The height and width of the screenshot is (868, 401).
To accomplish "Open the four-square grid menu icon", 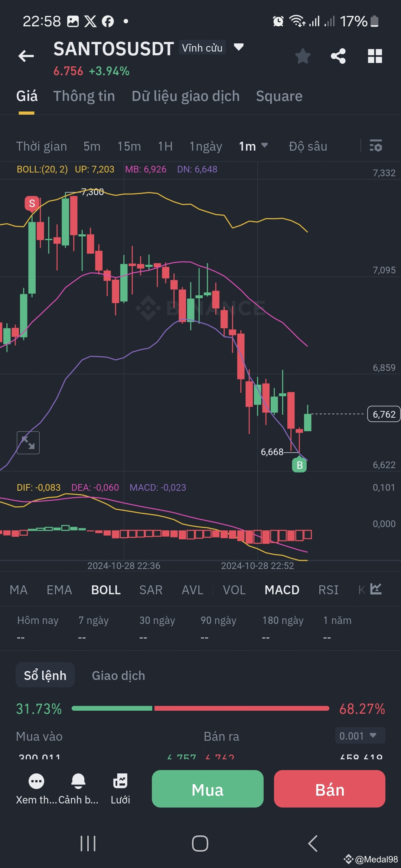I will [x=375, y=56].
